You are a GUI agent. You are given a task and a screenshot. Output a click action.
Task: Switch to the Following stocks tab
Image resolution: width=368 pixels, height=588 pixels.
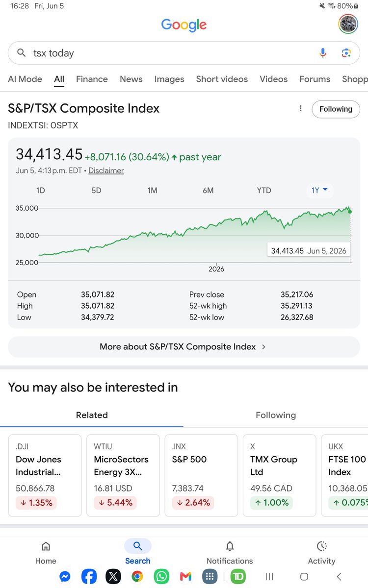(276, 415)
